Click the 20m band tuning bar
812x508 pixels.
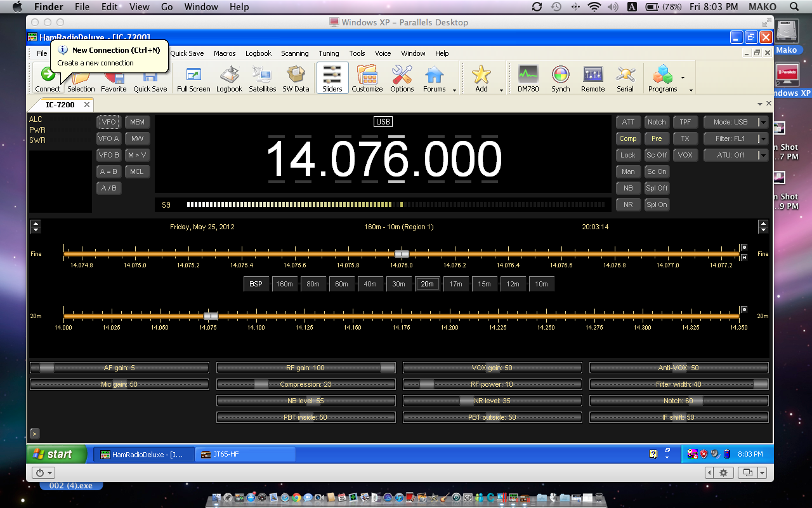point(401,316)
